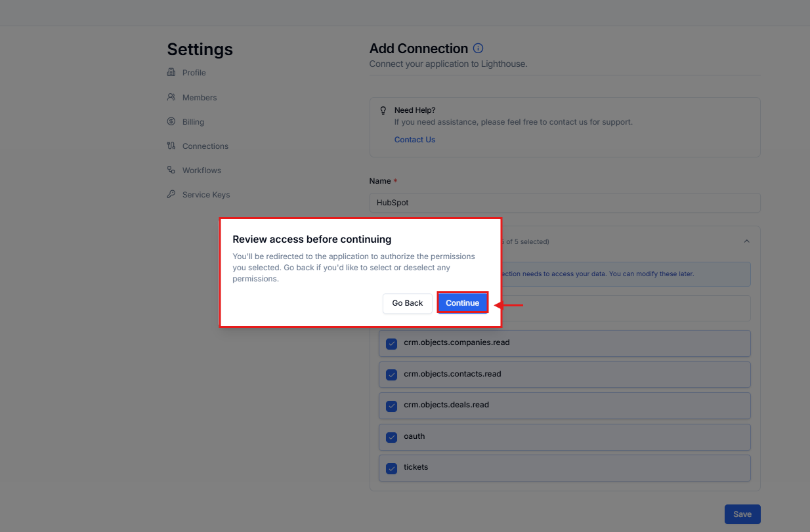Click the Profile building icon
This screenshot has height=532, width=810.
tap(171, 72)
